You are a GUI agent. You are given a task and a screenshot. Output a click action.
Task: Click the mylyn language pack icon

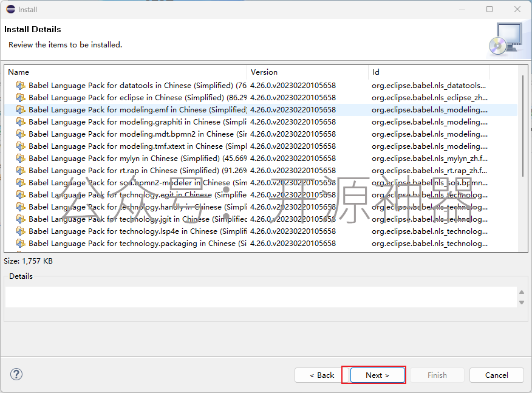[21, 159]
